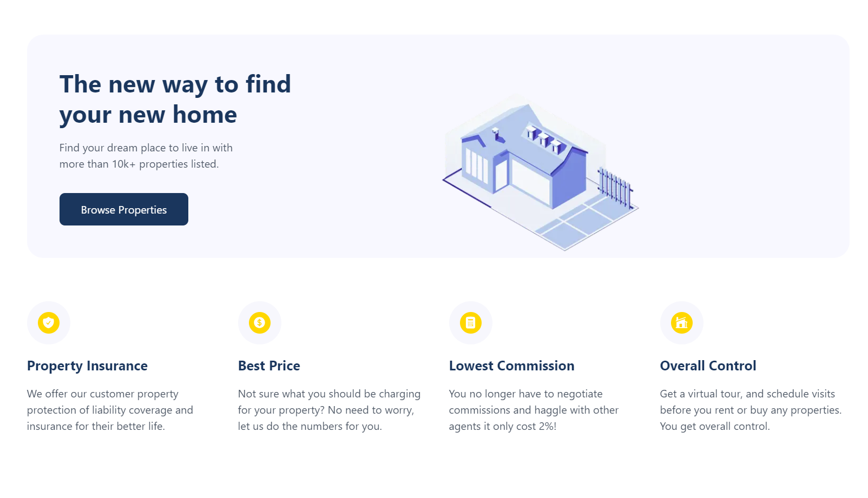
Task: Click the Lowest Commission heading
Action: (x=511, y=366)
